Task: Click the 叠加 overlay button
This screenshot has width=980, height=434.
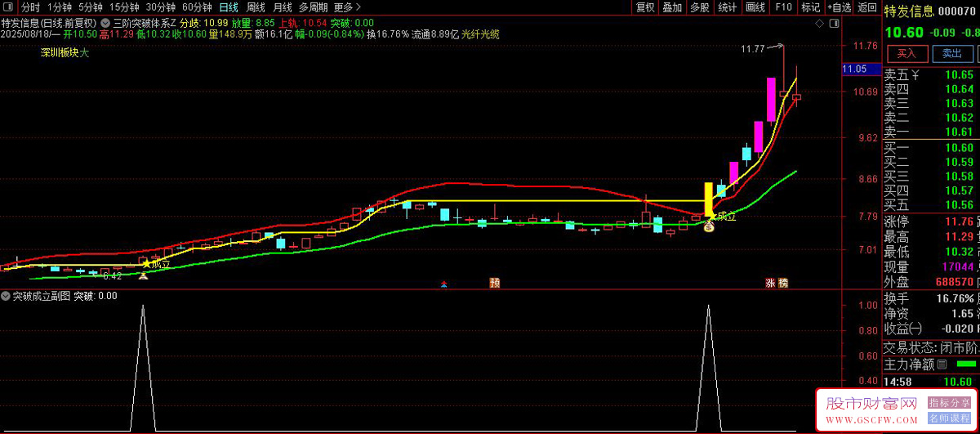Action: click(x=672, y=7)
